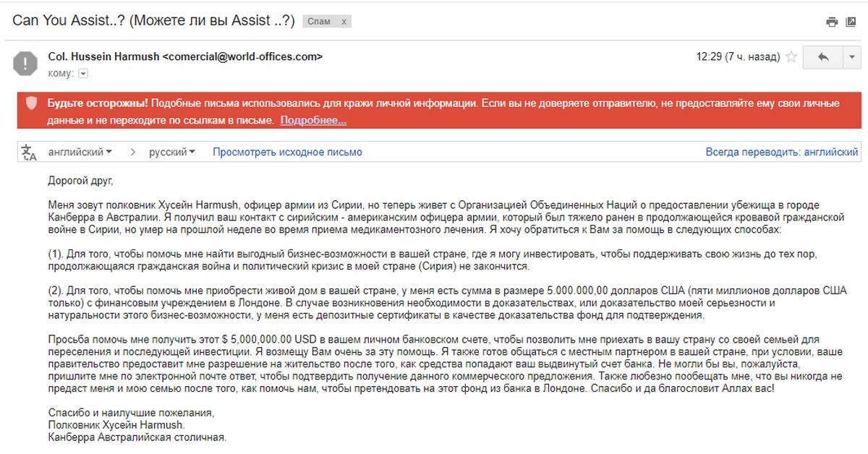Remove the Спам label with its x
The height and width of the screenshot is (454, 868).
[344, 22]
